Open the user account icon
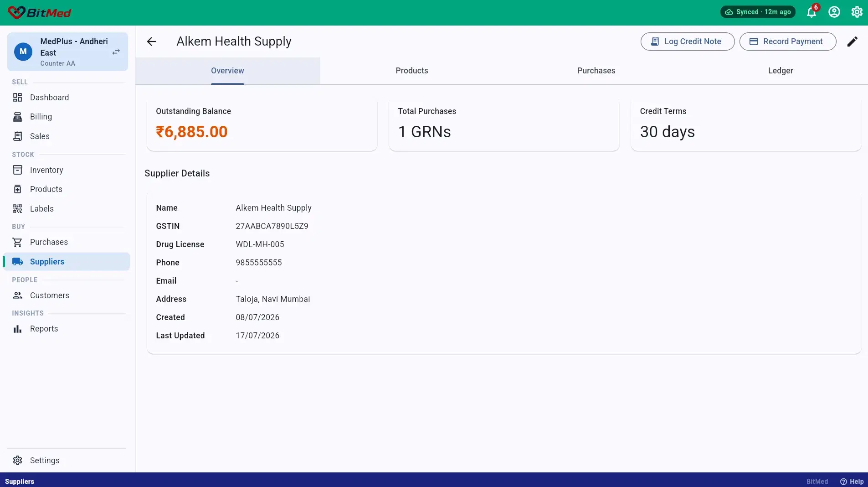Viewport: 868px width, 487px height. (834, 12)
